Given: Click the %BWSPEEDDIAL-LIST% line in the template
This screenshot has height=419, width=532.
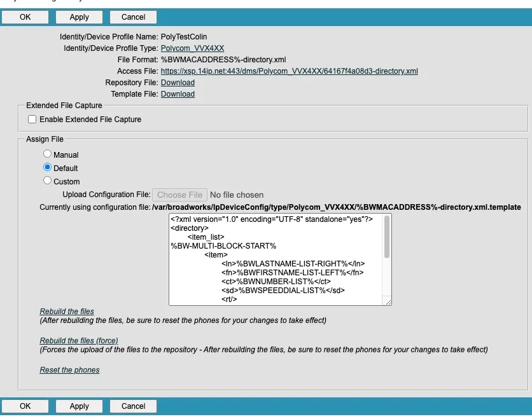Looking at the screenshot, I should coord(283,290).
